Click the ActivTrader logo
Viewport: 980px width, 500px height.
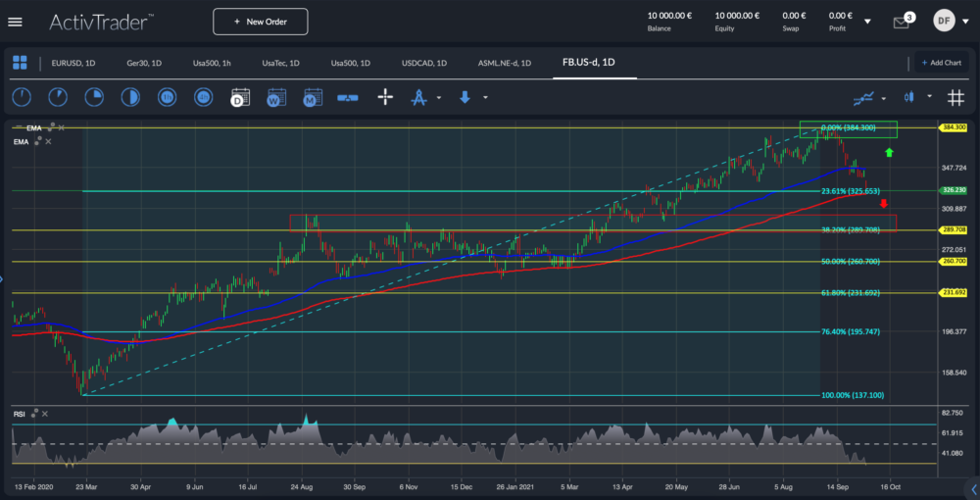[102, 22]
